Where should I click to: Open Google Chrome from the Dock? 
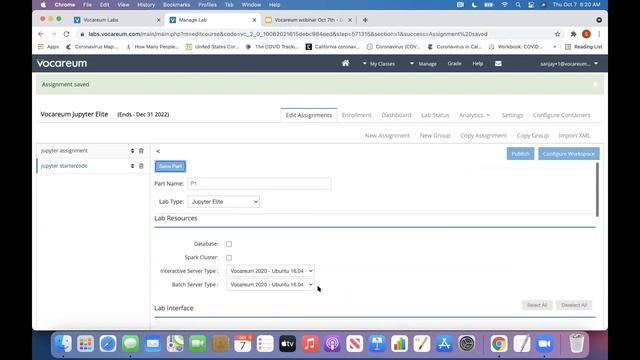(499, 344)
